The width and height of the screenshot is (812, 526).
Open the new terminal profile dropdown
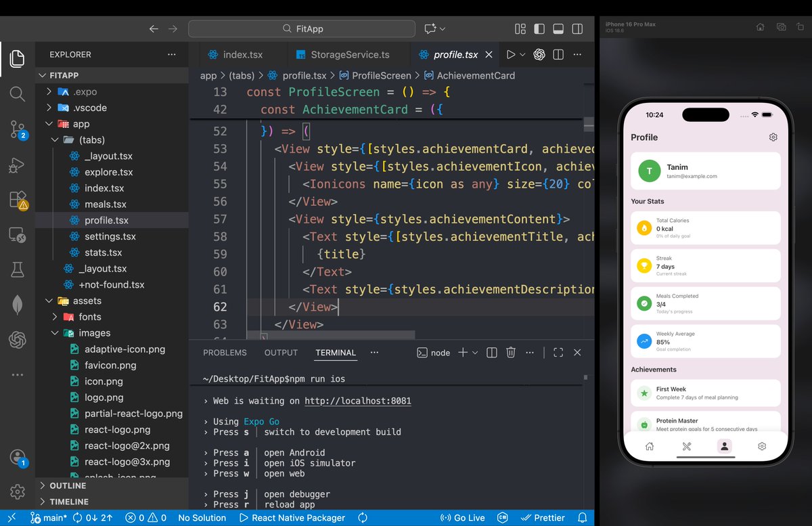[475, 353]
